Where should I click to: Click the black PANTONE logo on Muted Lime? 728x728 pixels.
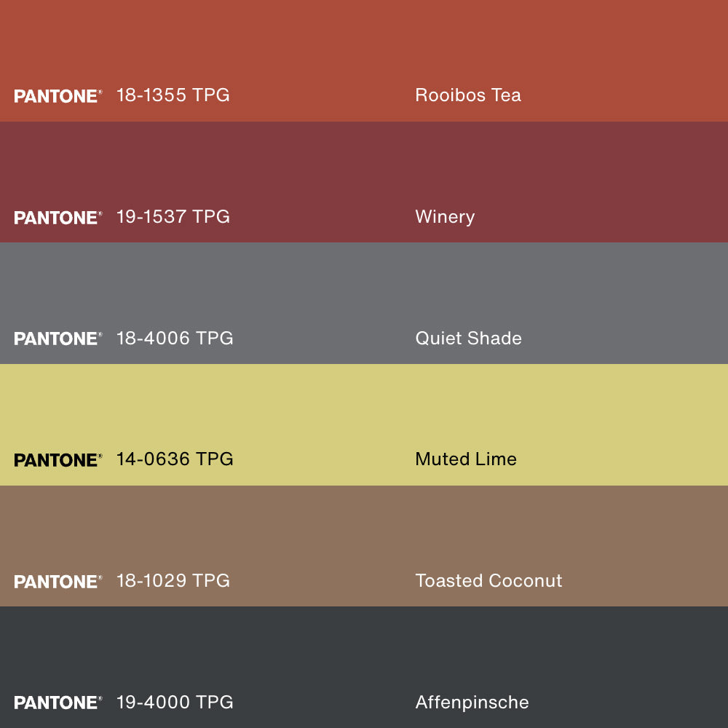coord(58,460)
